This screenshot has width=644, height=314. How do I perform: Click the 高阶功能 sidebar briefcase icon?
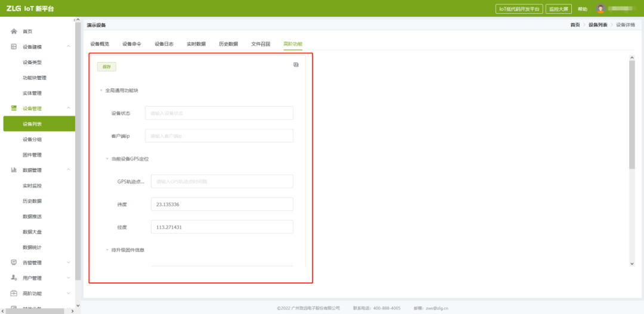pos(14,294)
